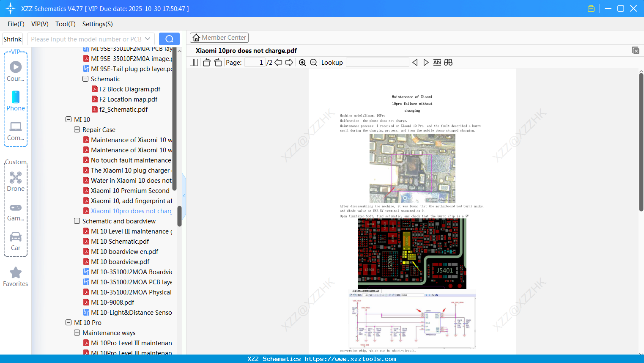
Task: Go to the previous PDF page arrow
Action: pos(278,63)
